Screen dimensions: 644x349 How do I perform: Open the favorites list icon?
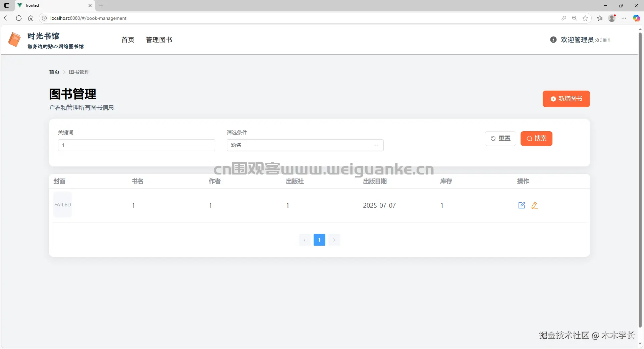click(600, 18)
